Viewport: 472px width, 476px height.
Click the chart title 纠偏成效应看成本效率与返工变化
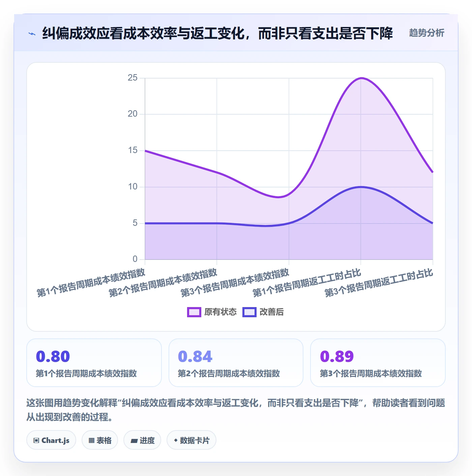click(143, 33)
